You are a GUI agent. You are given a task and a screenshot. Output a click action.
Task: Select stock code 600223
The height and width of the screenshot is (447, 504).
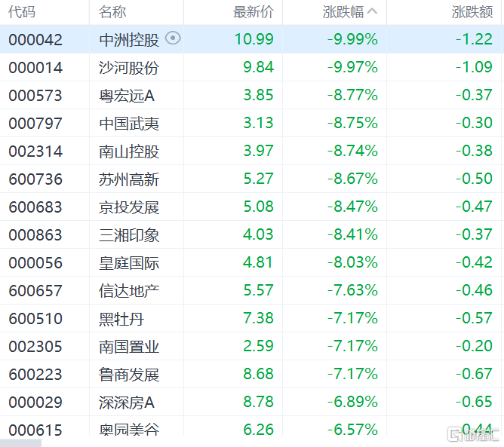click(35, 375)
